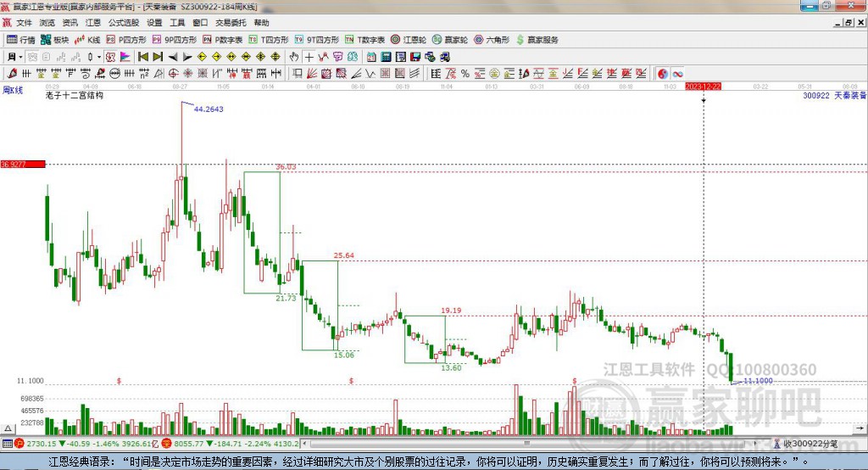Select the zigzag wave line icon
This screenshot has width=868, height=470.
[370, 74]
